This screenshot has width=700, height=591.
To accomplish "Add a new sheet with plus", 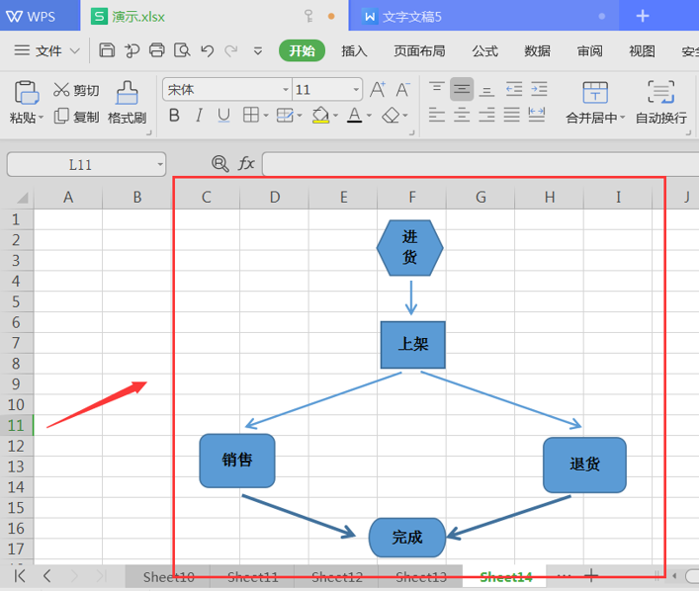I will click(591, 575).
